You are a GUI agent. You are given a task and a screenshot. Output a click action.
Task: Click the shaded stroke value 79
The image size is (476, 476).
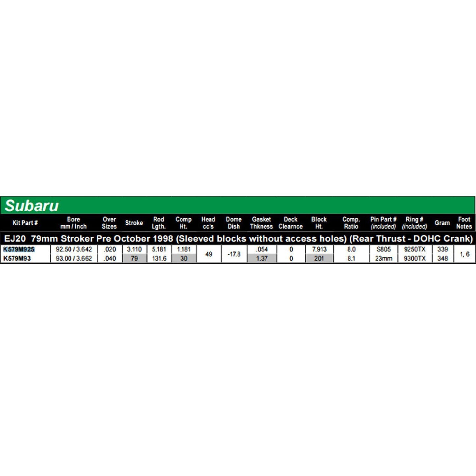[x=134, y=259]
